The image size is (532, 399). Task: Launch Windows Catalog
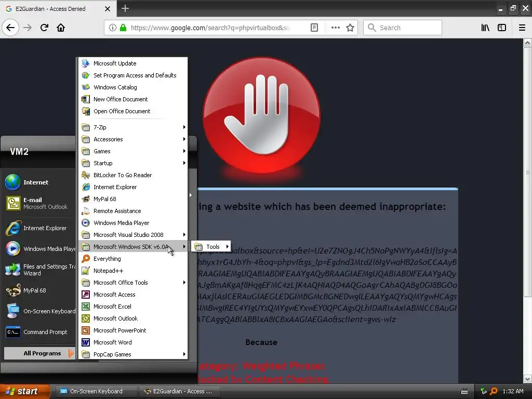(x=132, y=87)
